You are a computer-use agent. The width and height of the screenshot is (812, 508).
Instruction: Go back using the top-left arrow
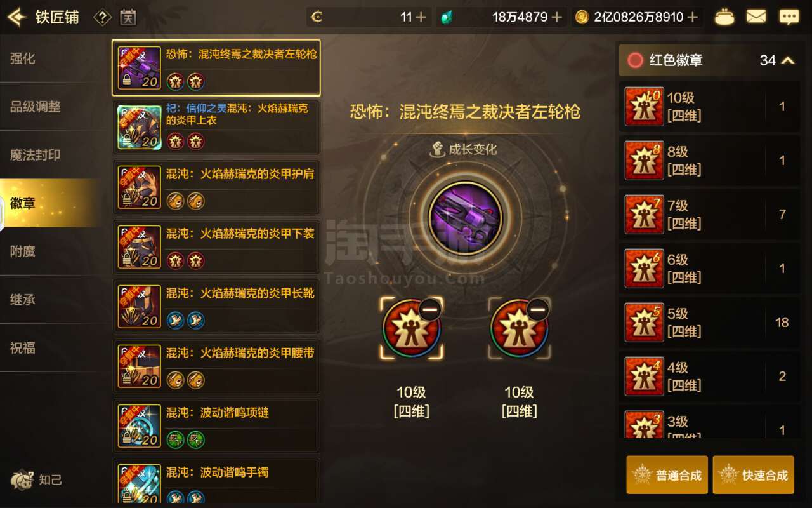18,17
